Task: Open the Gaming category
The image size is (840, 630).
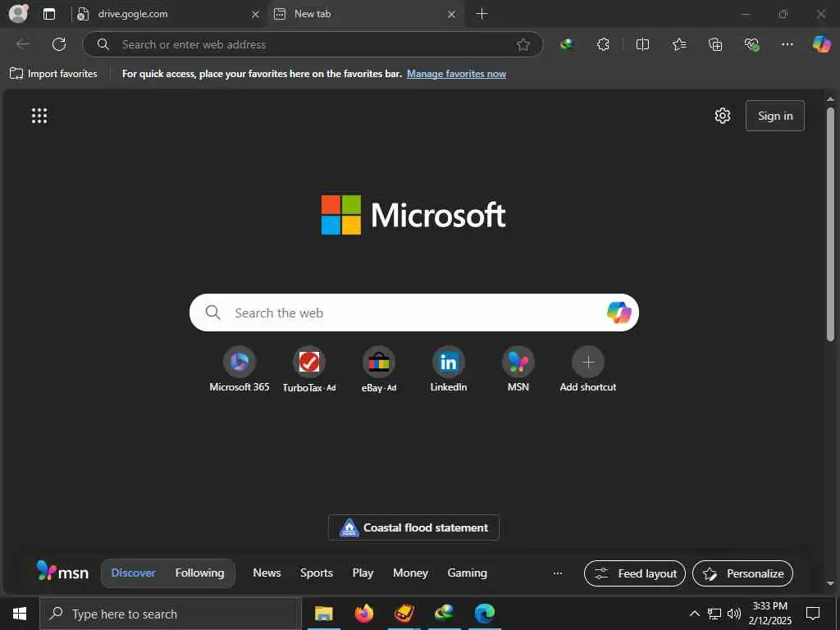Action: pyautogui.click(x=467, y=573)
